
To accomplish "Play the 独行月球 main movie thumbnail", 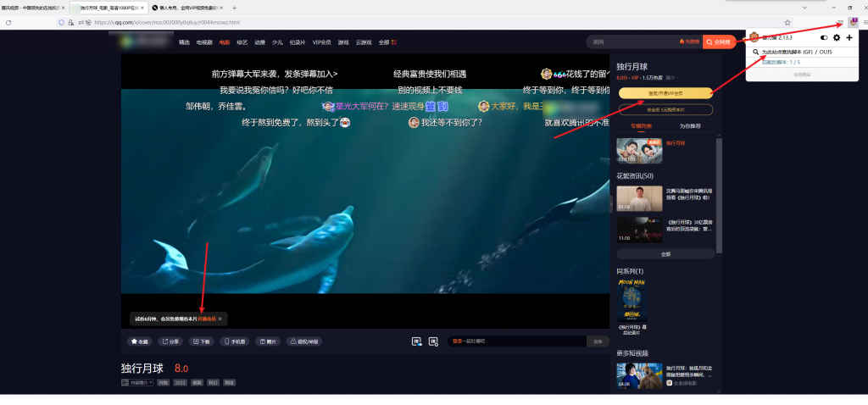I will [x=639, y=151].
